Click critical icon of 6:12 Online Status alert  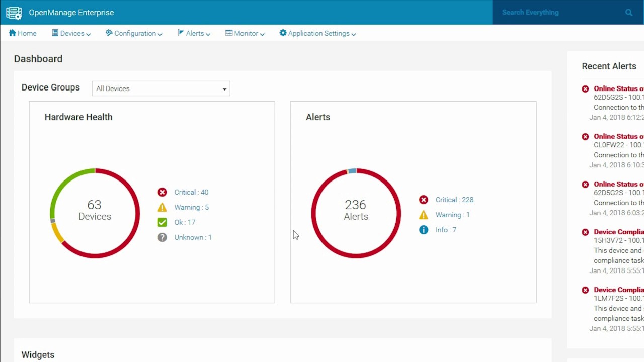[x=585, y=89]
